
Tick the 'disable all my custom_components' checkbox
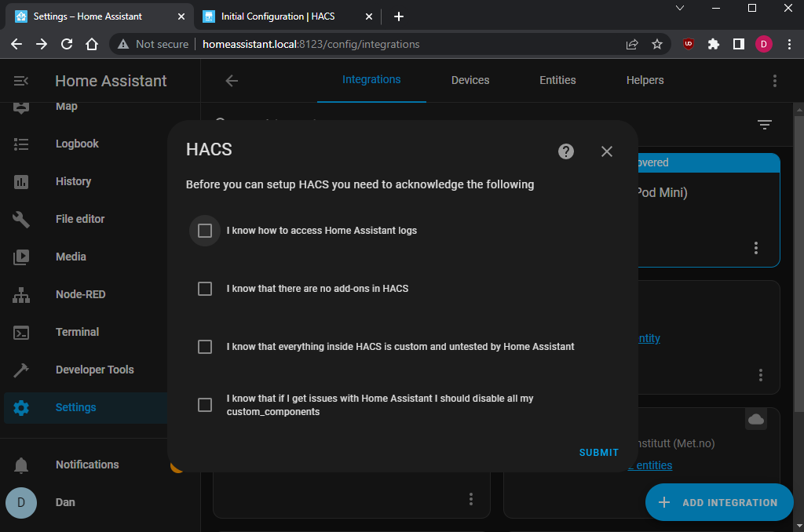coord(205,405)
